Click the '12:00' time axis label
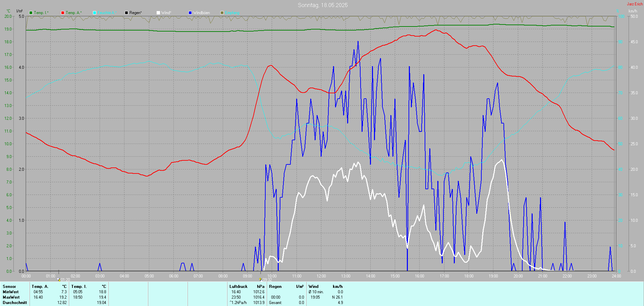The width and height of the screenshot is (644, 306). point(321,276)
